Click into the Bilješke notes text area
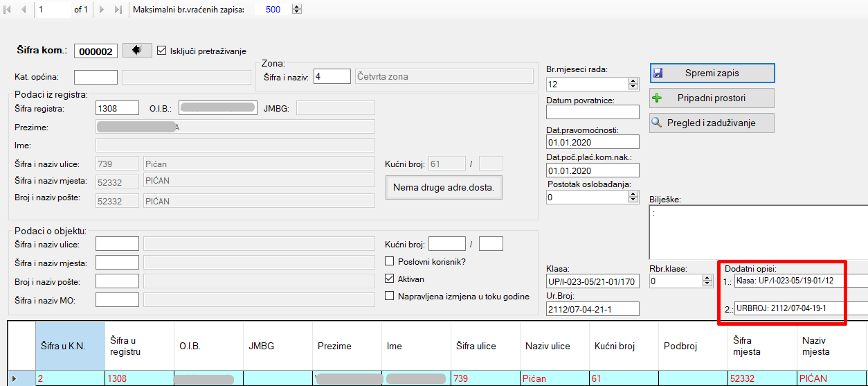 pos(758,232)
